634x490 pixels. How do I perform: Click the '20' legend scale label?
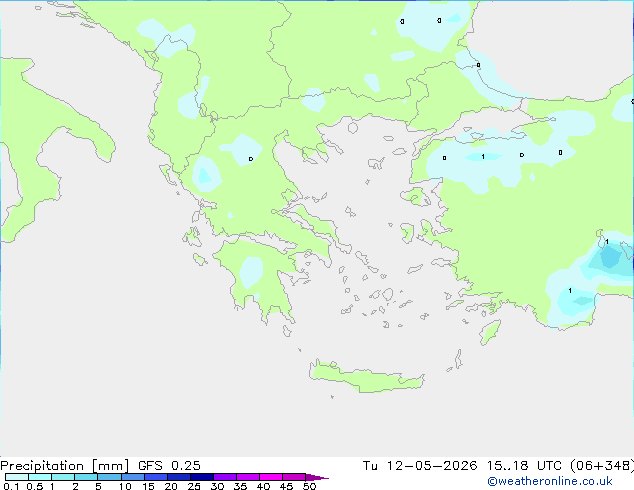[x=171, y=486]
